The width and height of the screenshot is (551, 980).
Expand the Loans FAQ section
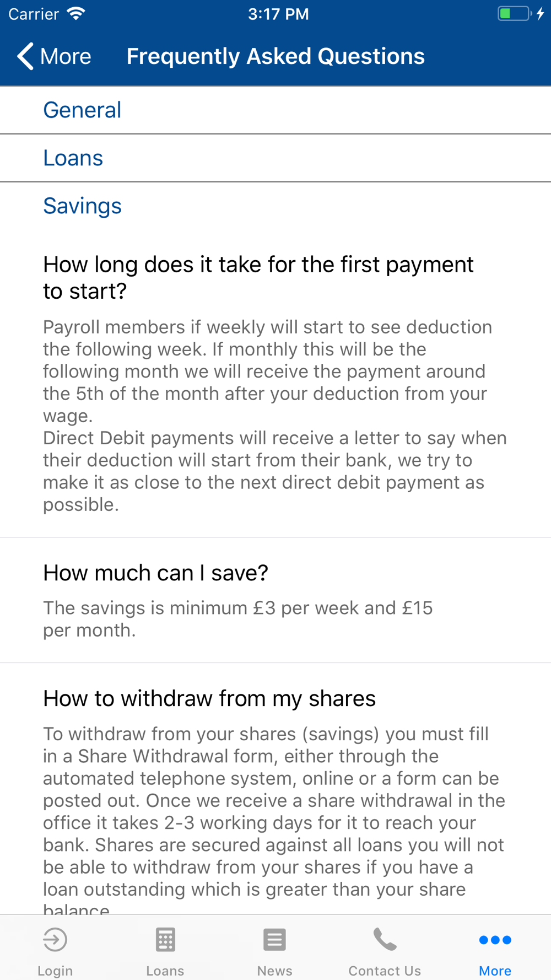(275, 158)
